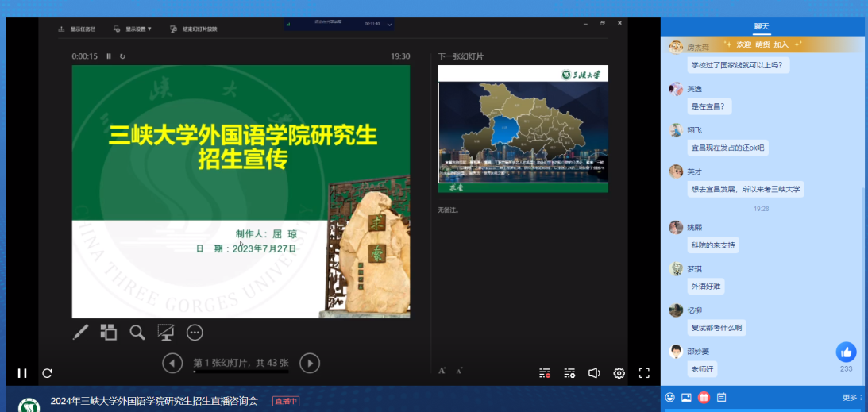Open more slideshow options ellipsis
Screen dimensions: 868x412
(195, 332)
